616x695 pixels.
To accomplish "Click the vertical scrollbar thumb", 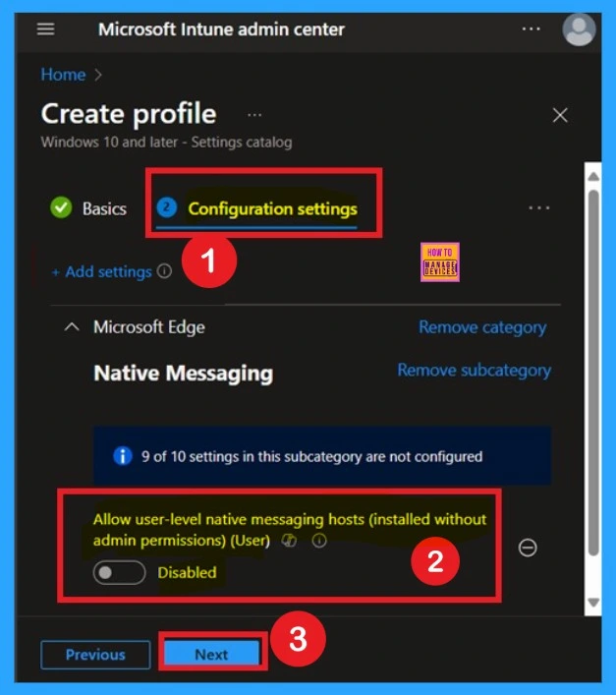I will pyautogui.click(x=593, y=373).
